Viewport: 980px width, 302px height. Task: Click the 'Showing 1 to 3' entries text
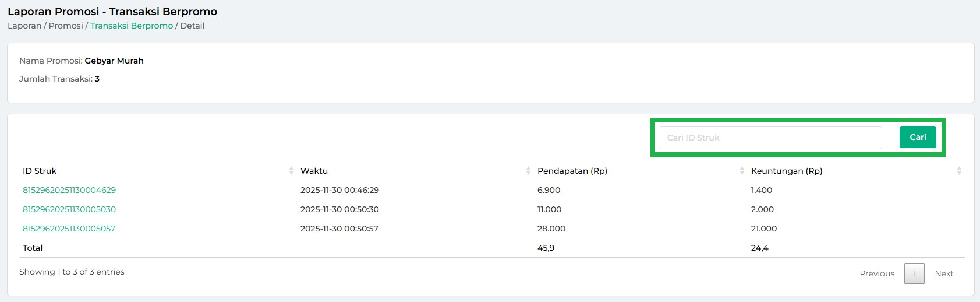coord(72,272)
